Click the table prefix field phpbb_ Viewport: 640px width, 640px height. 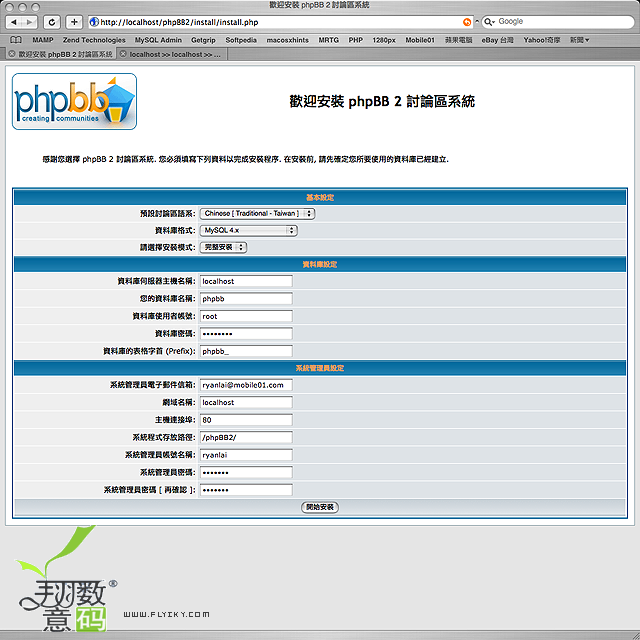tap(246, 351)
